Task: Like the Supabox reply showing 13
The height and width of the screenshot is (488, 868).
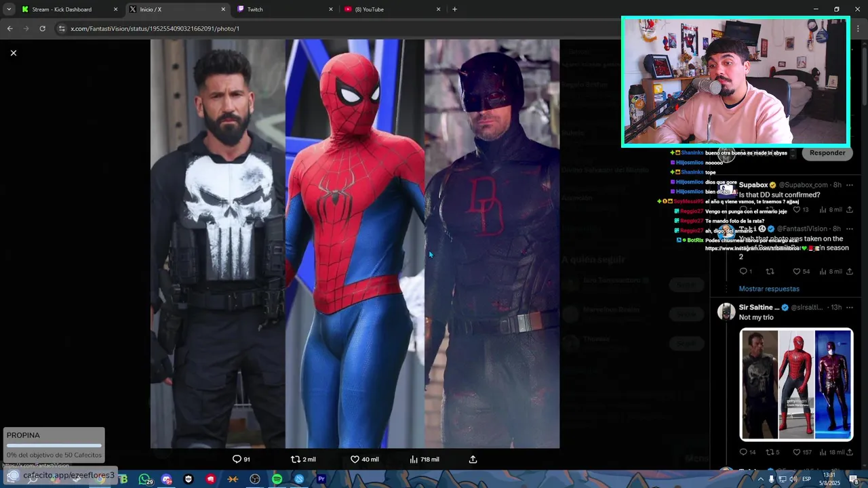Action: (x=802, y=210)
